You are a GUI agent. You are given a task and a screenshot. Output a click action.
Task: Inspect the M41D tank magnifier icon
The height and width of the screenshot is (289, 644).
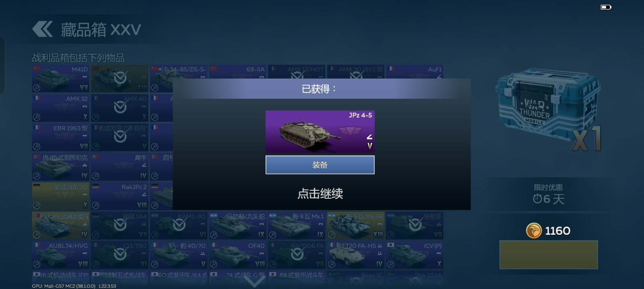(x=37, y=88)
